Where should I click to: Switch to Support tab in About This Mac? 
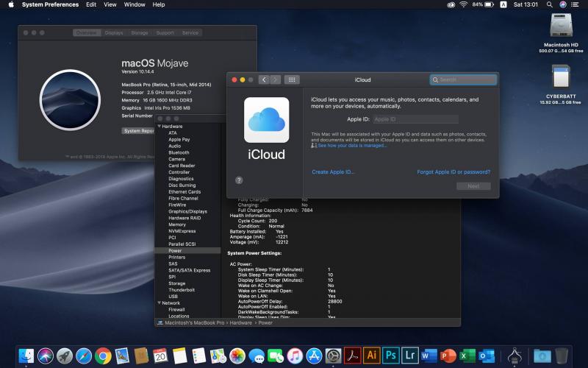(x=165, y=32)
